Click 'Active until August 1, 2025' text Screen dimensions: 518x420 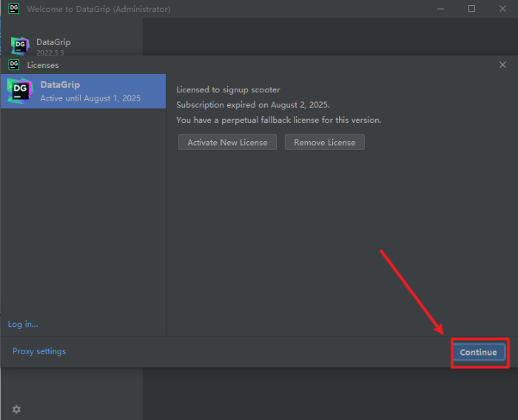90,98
